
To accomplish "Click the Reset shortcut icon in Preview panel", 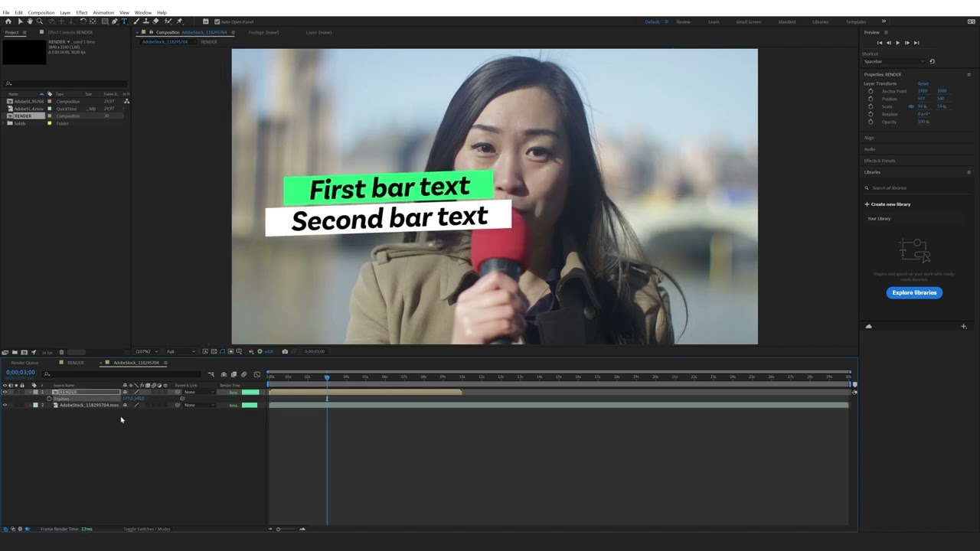I will 932,61.
